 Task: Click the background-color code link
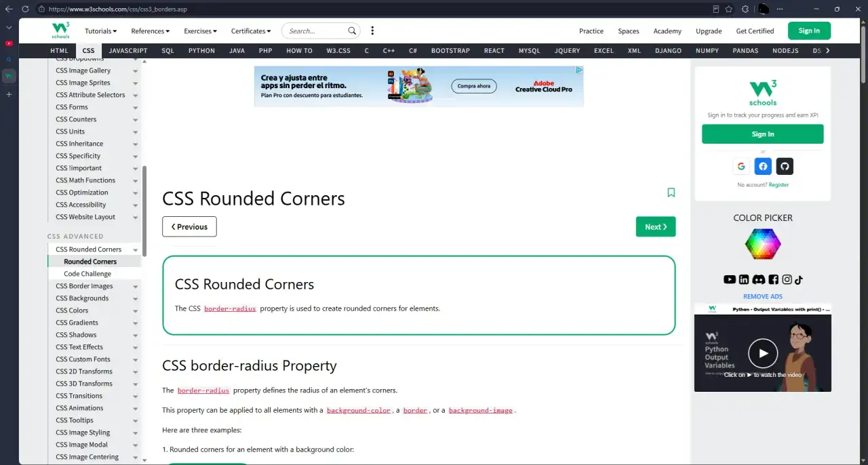click(359, 410)
